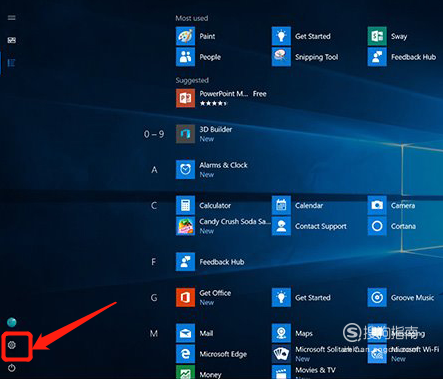Open Get Started under letter G
This screenshot has height=379, width=443.
pyautogui.click(x=301, y=297)
